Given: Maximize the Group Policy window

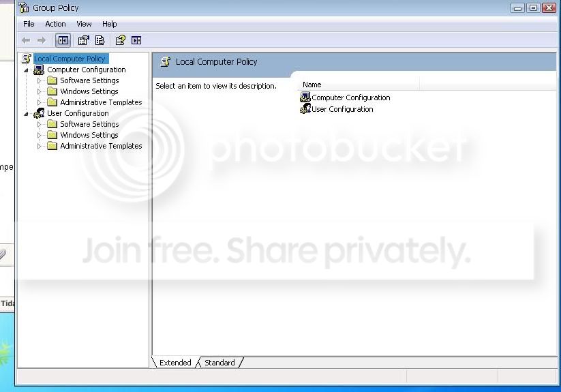Looking at the screenshot, I should (x=533, y=8).
